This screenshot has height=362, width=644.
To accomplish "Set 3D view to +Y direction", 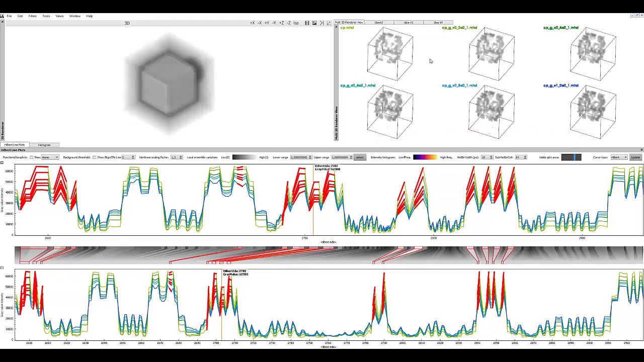I will tap(267, 23).
